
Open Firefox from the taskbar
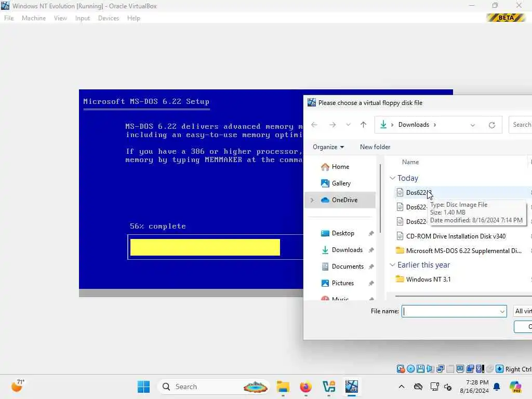tap(305, 387)
